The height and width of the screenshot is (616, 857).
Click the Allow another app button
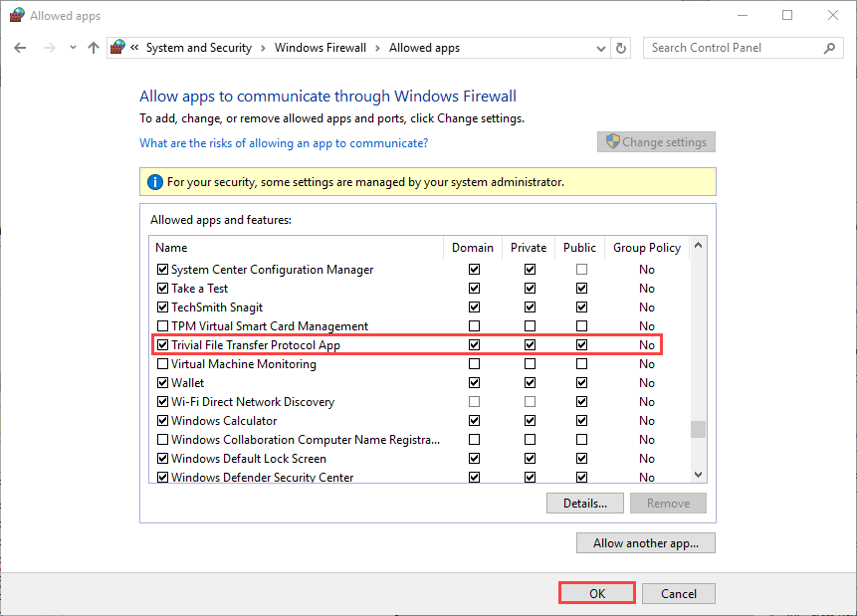pyautogui.click(x=646, y=543)
